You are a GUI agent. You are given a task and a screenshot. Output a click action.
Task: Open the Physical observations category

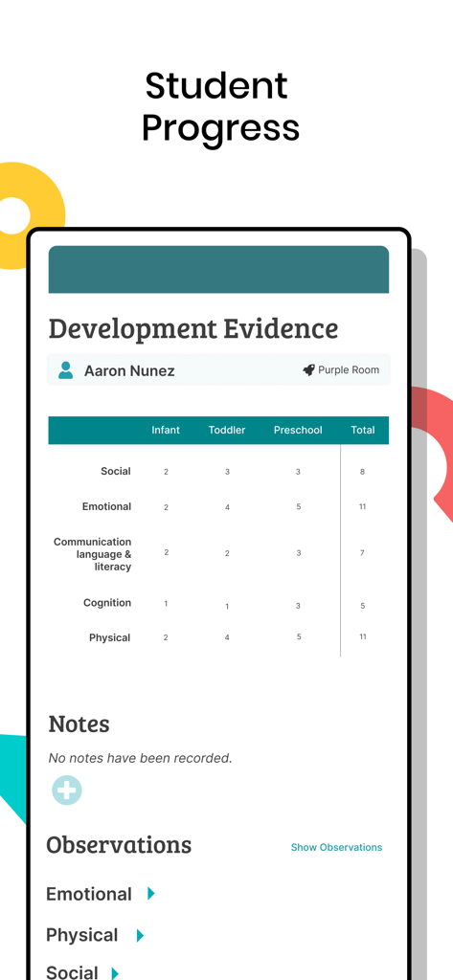pos(82,935)
